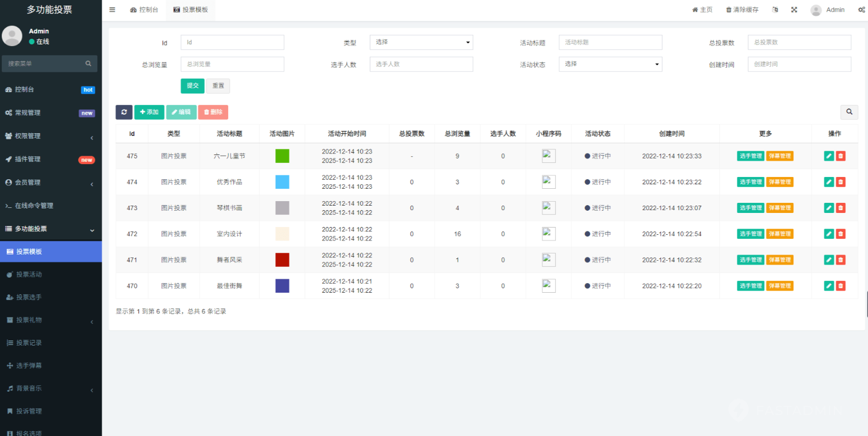Click edit pencil icon for row 475
The height and width of the screenshot is (436, 868).
829,156
